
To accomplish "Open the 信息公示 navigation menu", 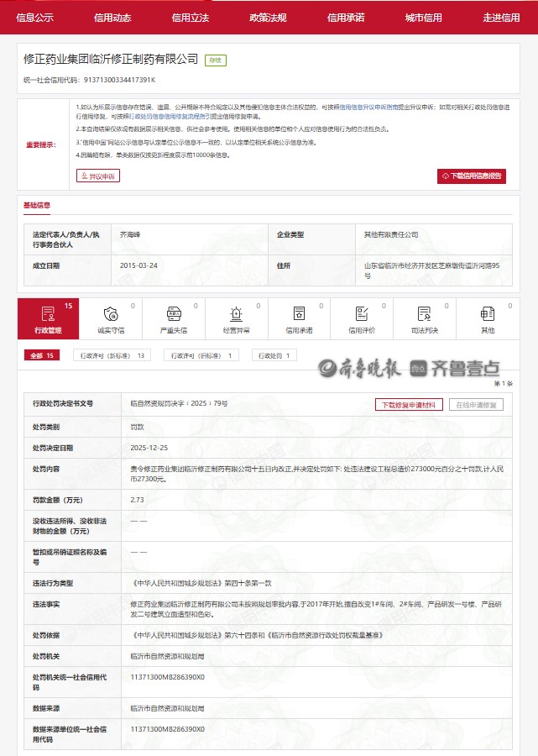I will 34,18.
